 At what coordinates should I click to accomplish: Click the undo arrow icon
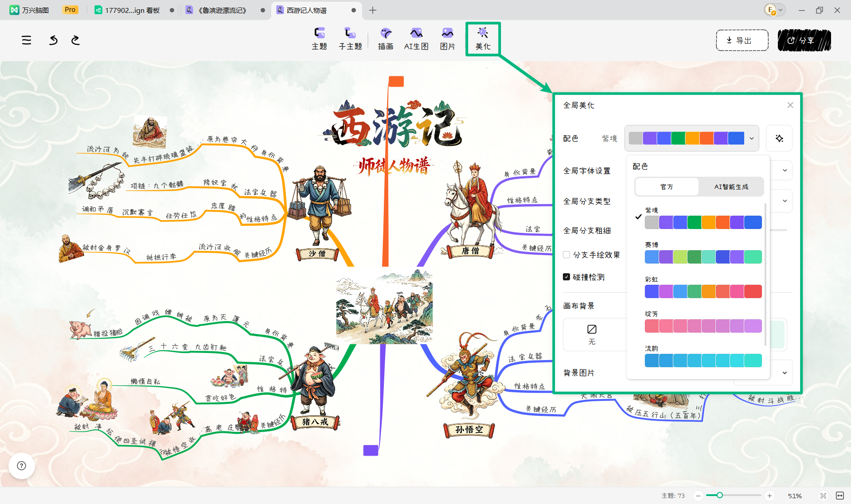point(53,40)
